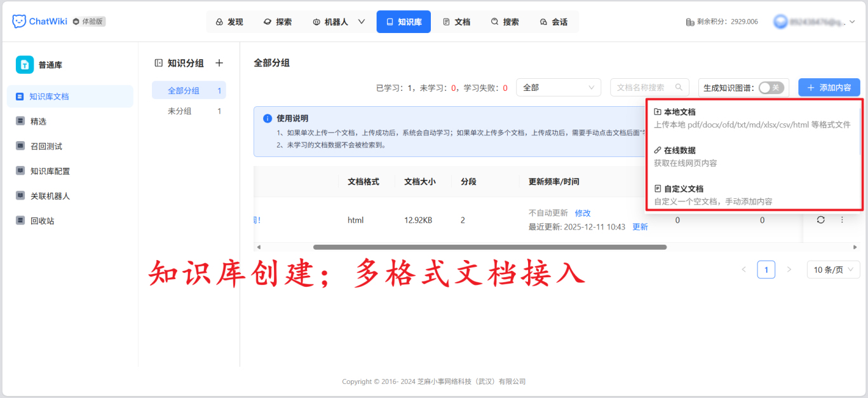Click the refresh icon on the html document row
The height and width of the screenshot is (398, 868).
click(820, 219)
